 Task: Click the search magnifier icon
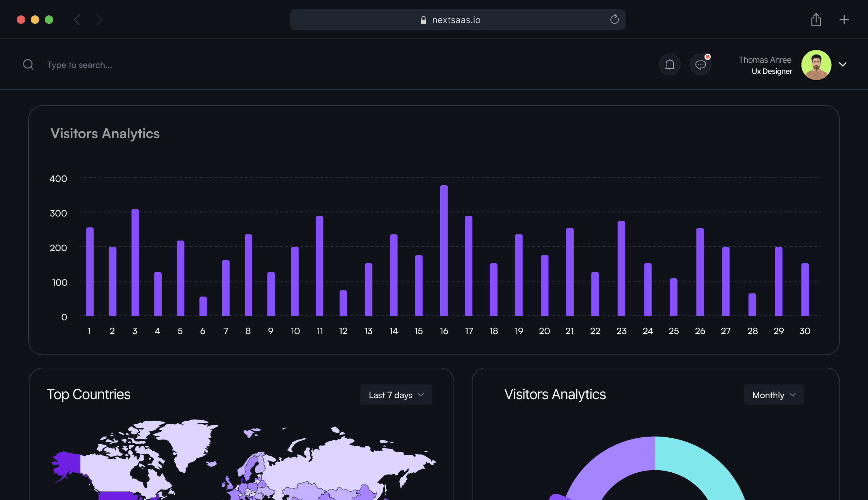[28, 65]
